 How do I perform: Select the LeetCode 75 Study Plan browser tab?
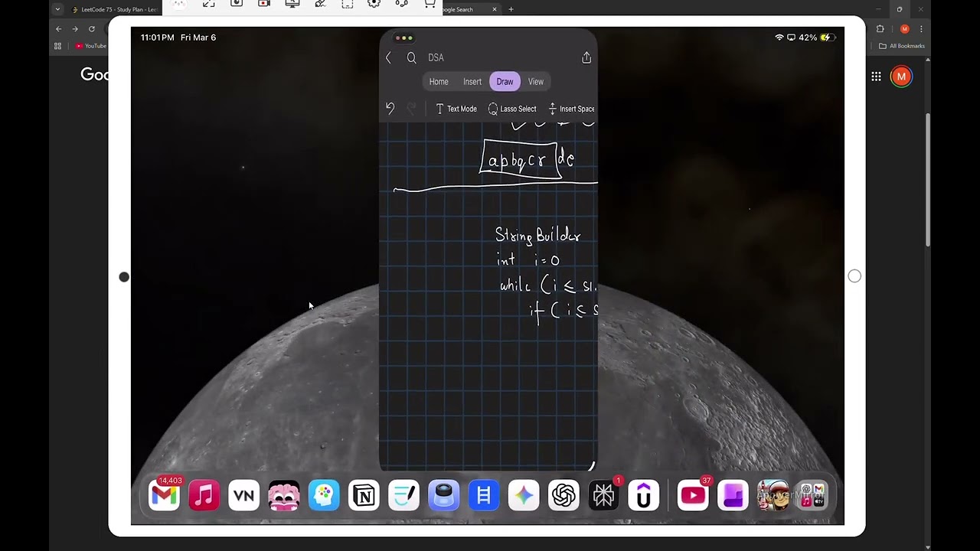click(115, 9)
